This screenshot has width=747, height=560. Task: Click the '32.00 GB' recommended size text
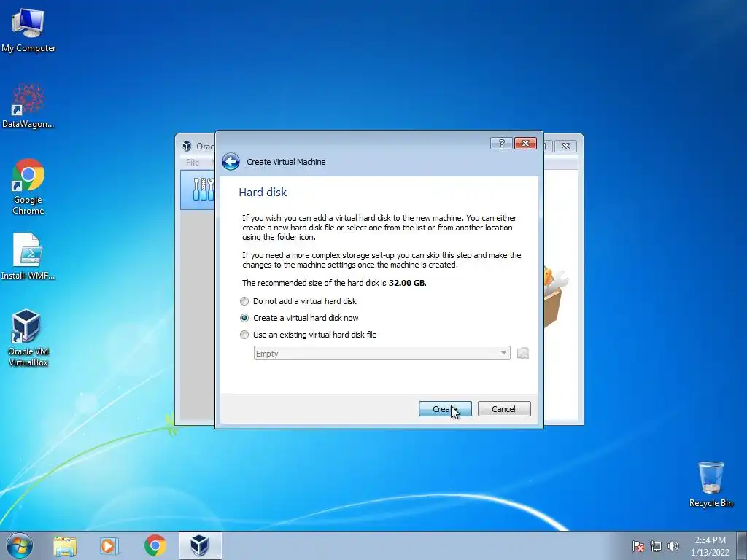tap(407, 283)
